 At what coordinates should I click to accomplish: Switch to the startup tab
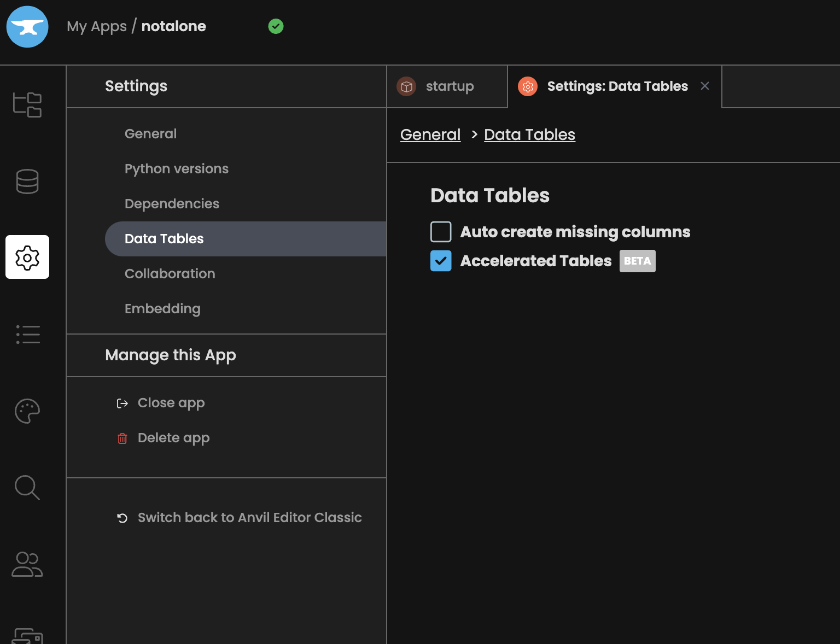[447, 86]
